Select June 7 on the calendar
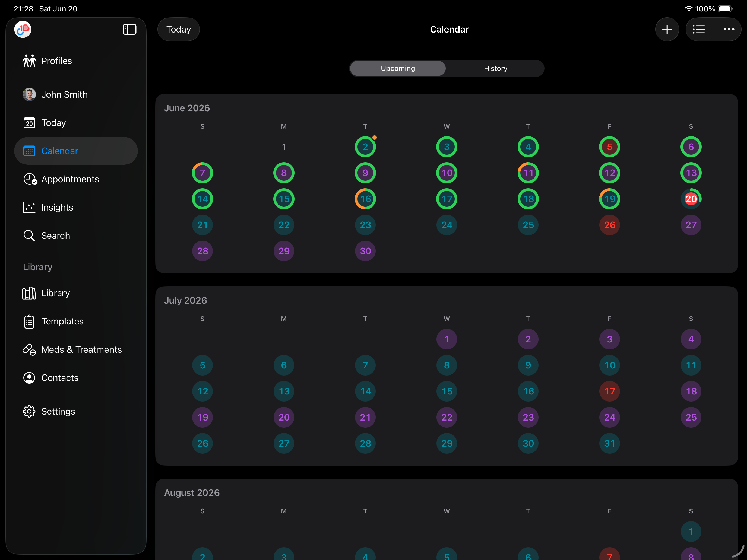747x560 pixels. pyautogui.click(x=202, y=173)
